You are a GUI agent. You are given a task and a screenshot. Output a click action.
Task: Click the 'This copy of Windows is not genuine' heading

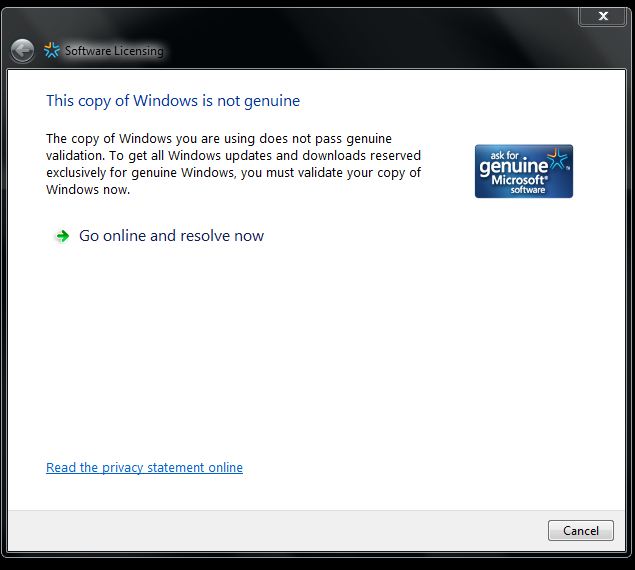pyautogui.click(x=173, y=101)
